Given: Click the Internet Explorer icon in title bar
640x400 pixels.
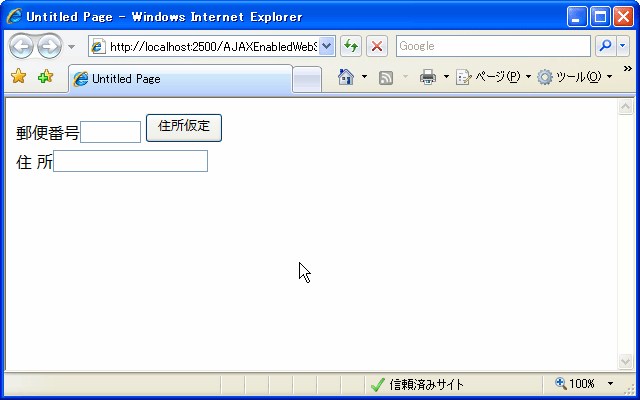Looking at the screenshot, I should tap(15, 17).
